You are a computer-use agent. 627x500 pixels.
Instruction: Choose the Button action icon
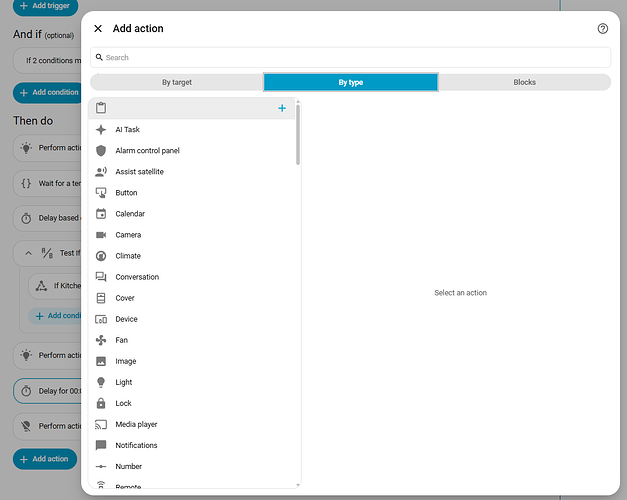(101, 193)
